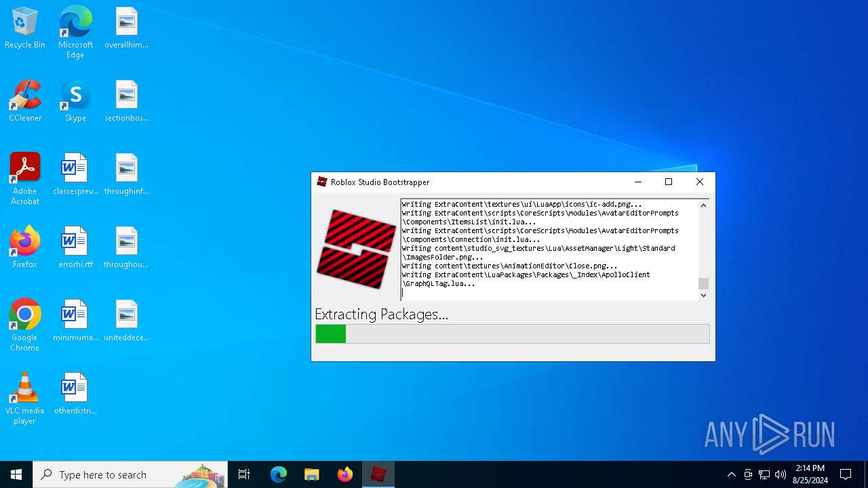Screen dimensions: 868x488
Task: Open the Google Chrome desktop shortcut
Action: click(25, 325)
